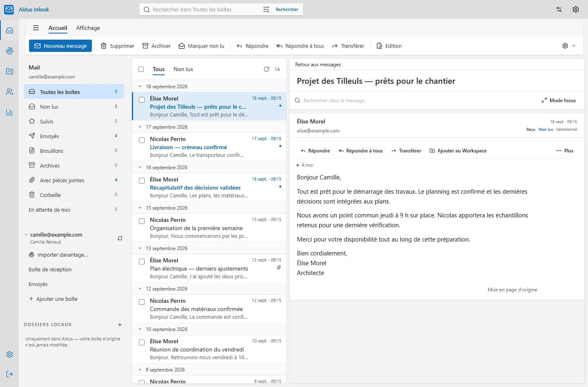The width and height of the screenshot is (588, 387).
Task: Mark message as unread via Marquer non lu
Action: pyautogui.click(x=201, y=46)
